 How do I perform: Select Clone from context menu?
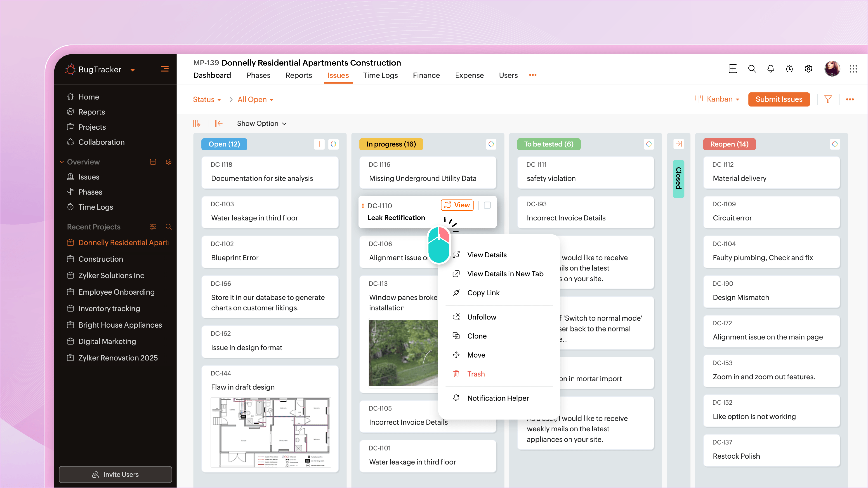click(x=477, y=336)
